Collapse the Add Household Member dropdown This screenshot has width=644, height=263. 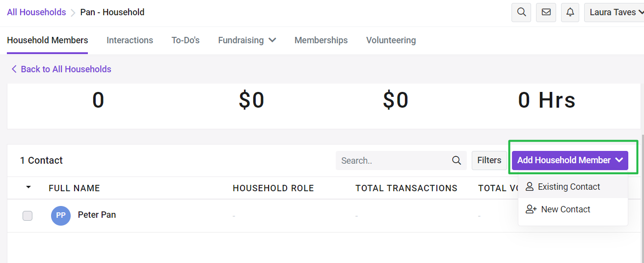(570, 160)
